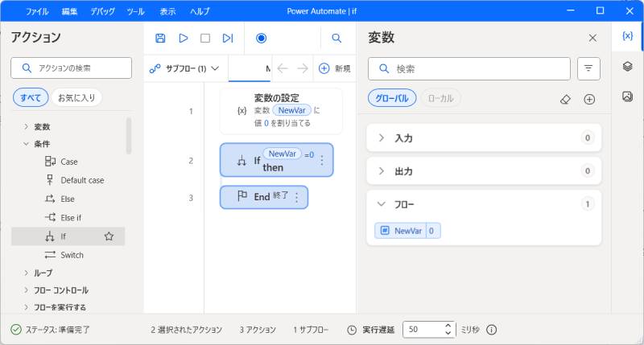Start the recorder icon
The width and height of the screenshot is (644, 345).
click(261, 38)
